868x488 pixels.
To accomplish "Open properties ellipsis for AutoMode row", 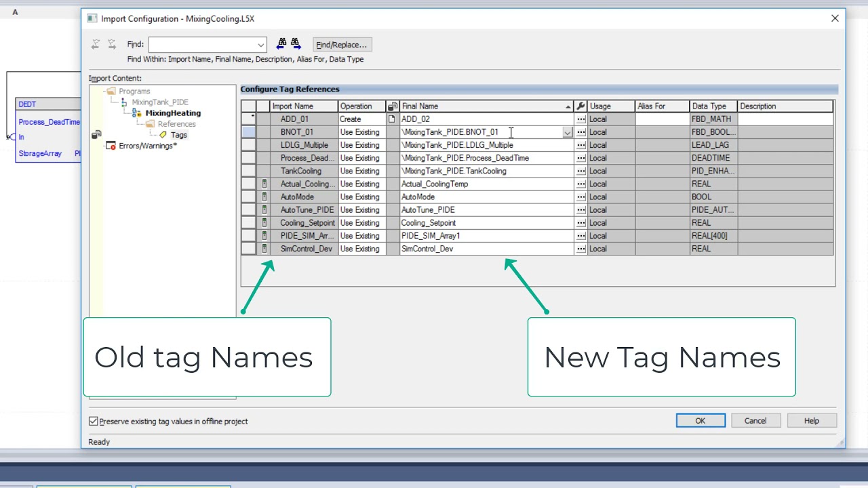I will [580, 197].
